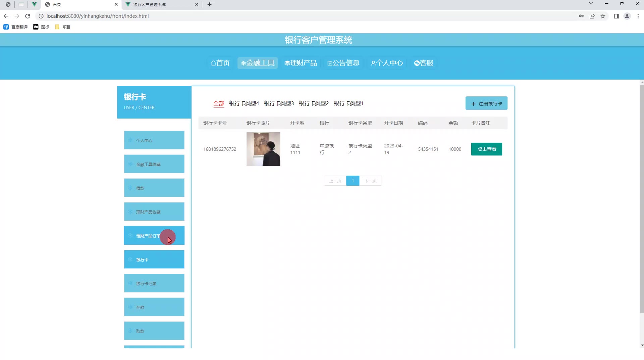Image resolution: width=644 pixels, height=360 pixels.
Task: Share this page from address bar
Action: [592, 16]
